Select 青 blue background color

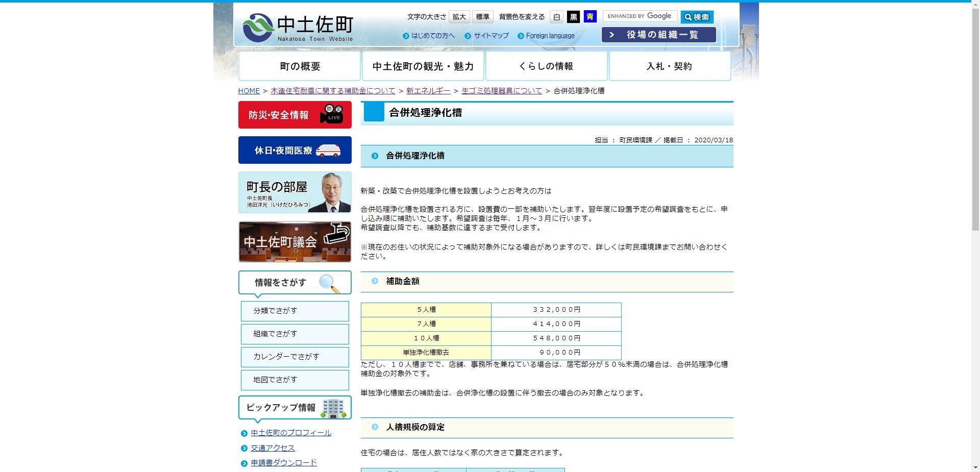point(590,16)
